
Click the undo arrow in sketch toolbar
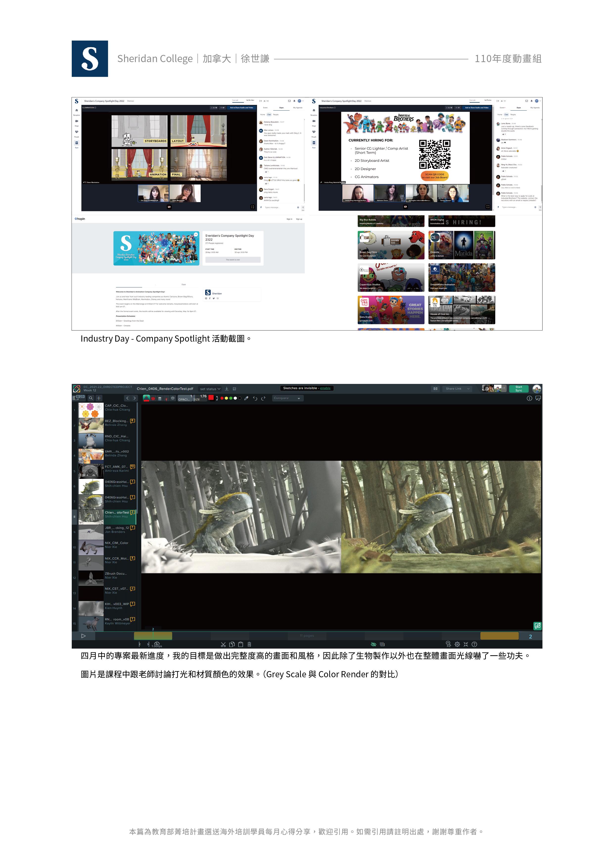click(255, 398)
